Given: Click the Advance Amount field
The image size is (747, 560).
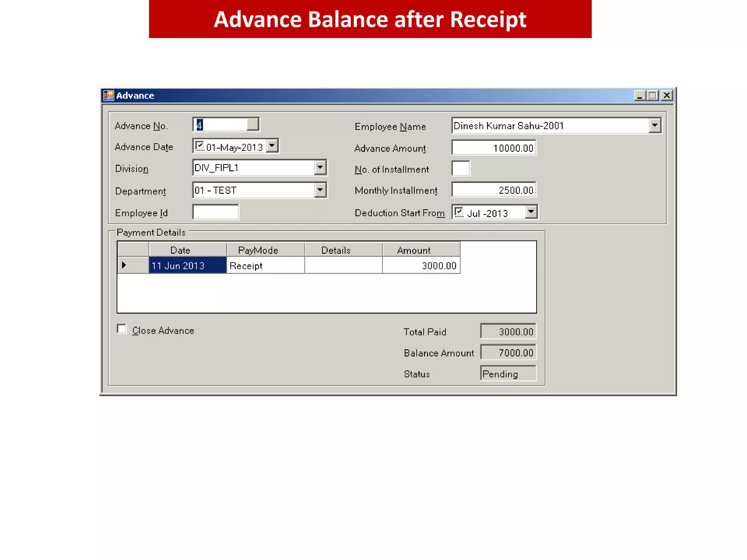Looking at the screenshot, I should click(494, 148).
